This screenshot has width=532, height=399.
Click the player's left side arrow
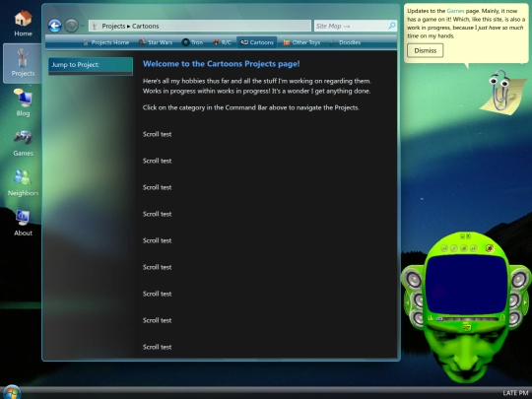(x=408, y=302)
